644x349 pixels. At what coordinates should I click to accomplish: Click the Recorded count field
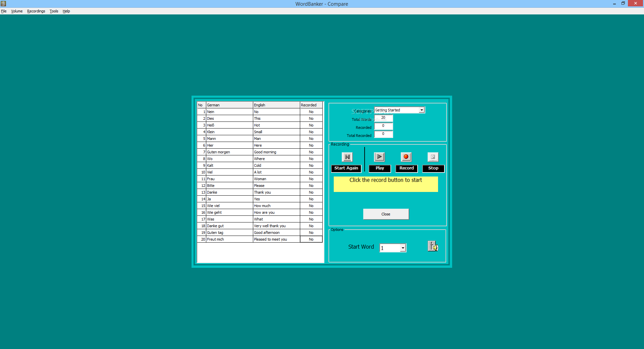pyautogui.click(x=383, y=126)
